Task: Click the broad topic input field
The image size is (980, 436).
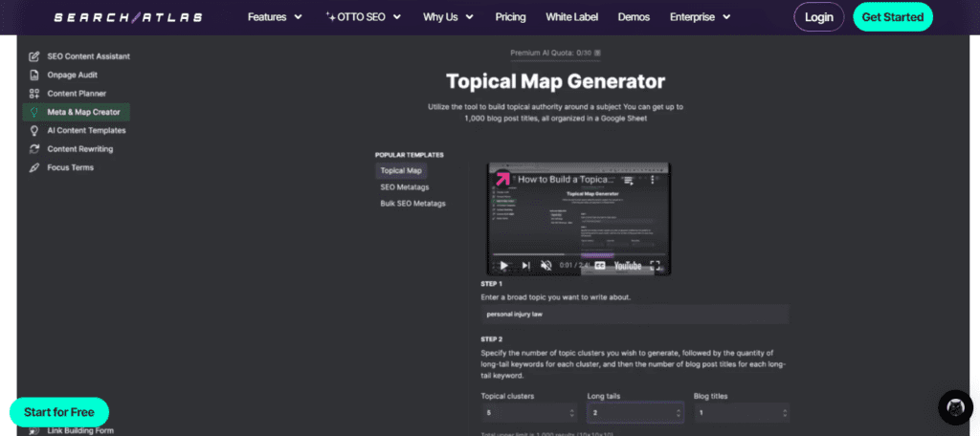Action: coord(635,315)
